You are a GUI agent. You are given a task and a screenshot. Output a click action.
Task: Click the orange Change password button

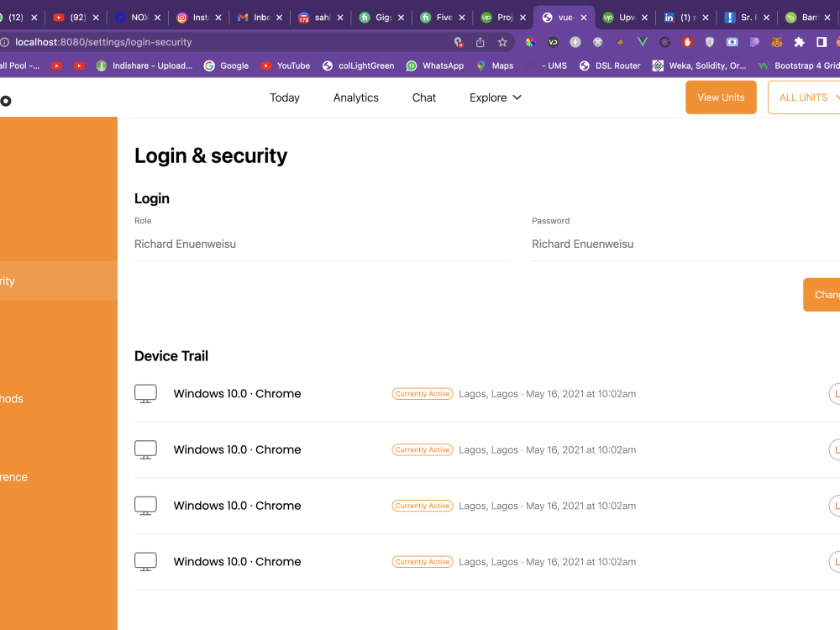826,295
